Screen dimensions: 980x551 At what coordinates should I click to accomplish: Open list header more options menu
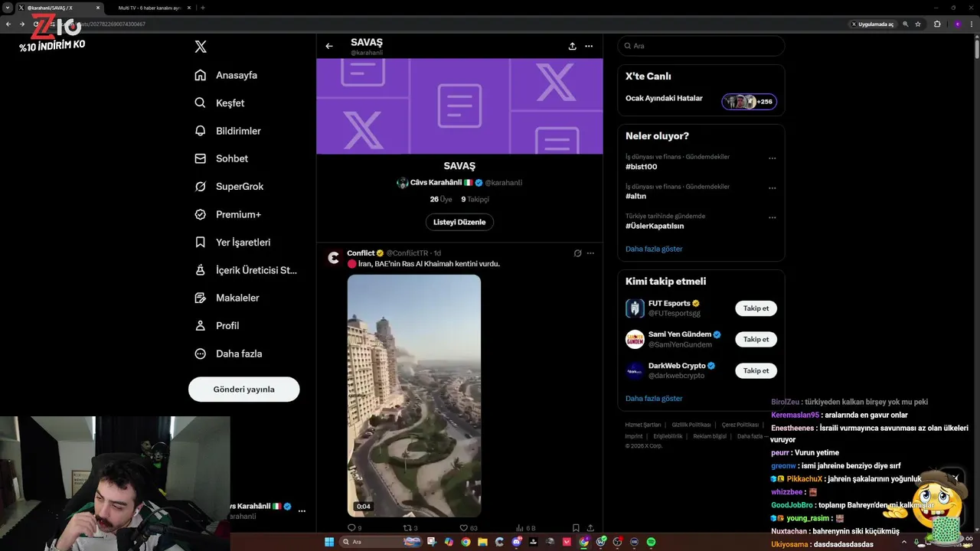[589, 46]
